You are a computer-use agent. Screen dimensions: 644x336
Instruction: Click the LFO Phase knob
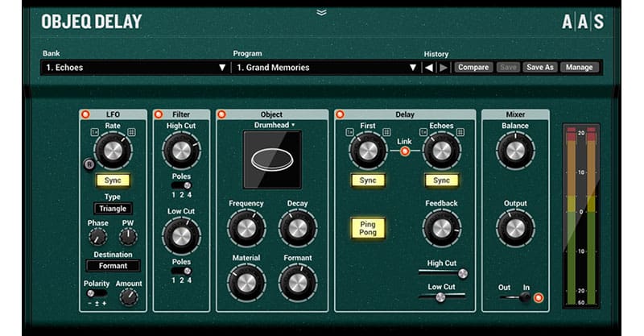(97, 237)
